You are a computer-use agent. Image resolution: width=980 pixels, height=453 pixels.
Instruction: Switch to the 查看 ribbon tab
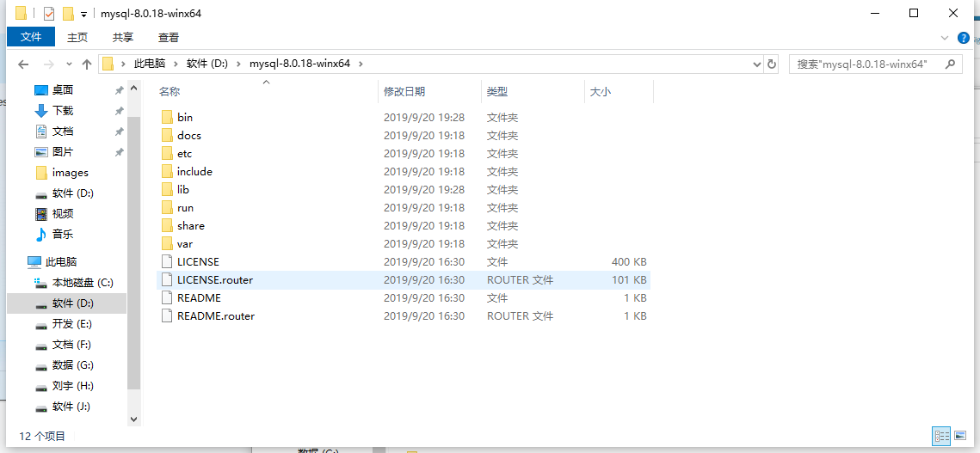point(168,38)
